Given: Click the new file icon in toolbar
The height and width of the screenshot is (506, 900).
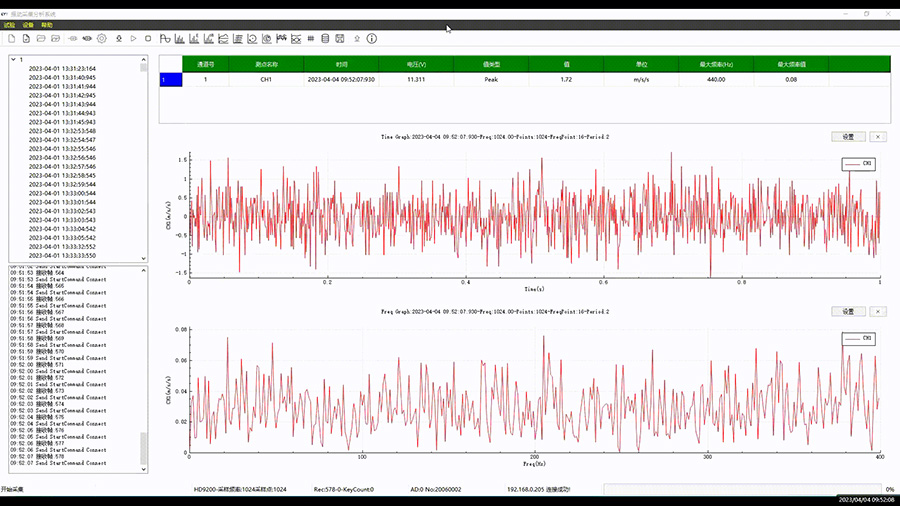Looking at the screenshot, I should click(x=11, y=38).
